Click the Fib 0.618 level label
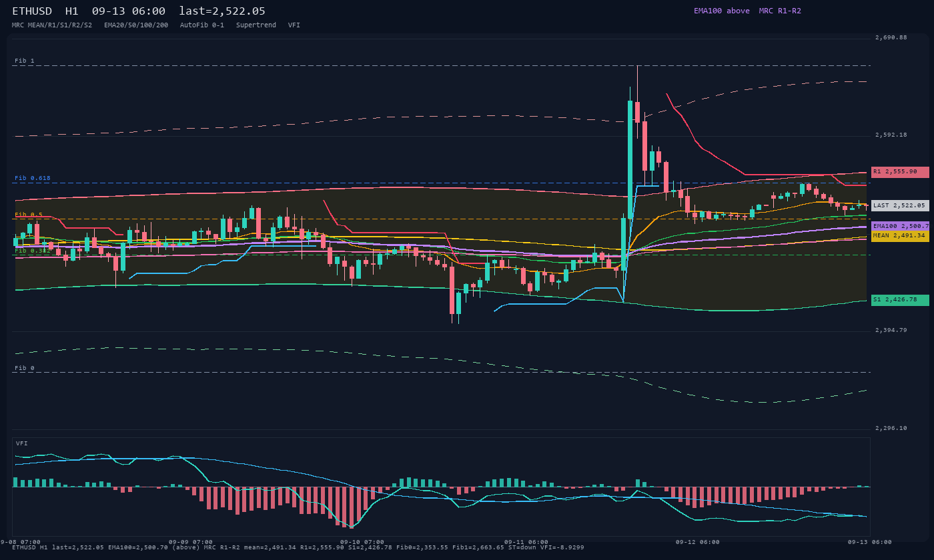Screen dimensions: 934x560 point(33,178)
